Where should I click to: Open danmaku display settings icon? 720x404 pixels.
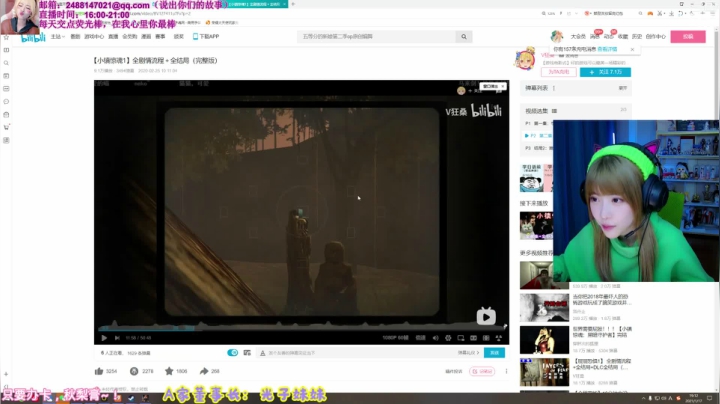247,353
